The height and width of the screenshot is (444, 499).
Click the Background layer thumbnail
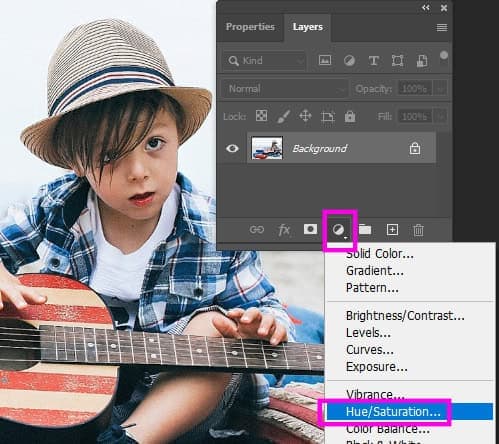(x=267, y=148)
